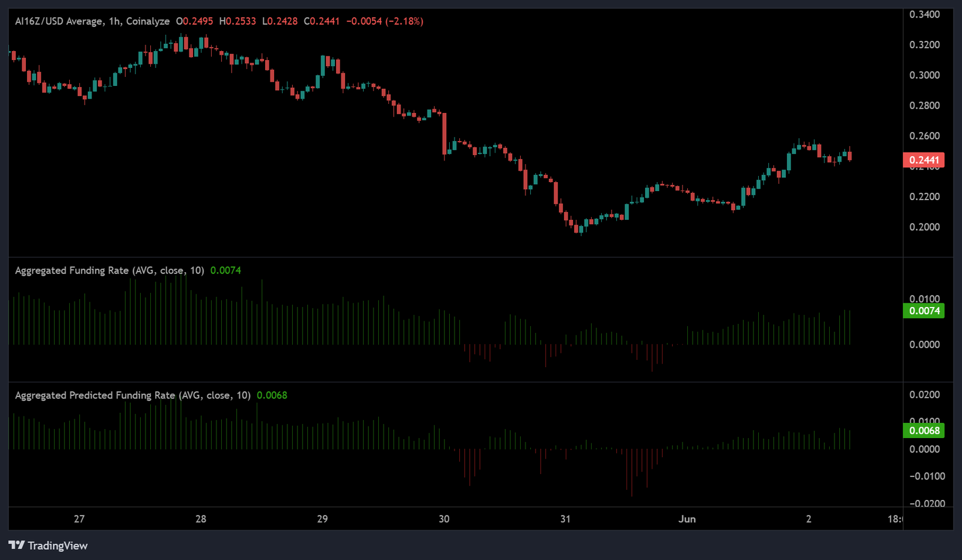The image size is (962, 560).
Task: Click the Coinalyze source name in header
Action: (x=148, y=21)
